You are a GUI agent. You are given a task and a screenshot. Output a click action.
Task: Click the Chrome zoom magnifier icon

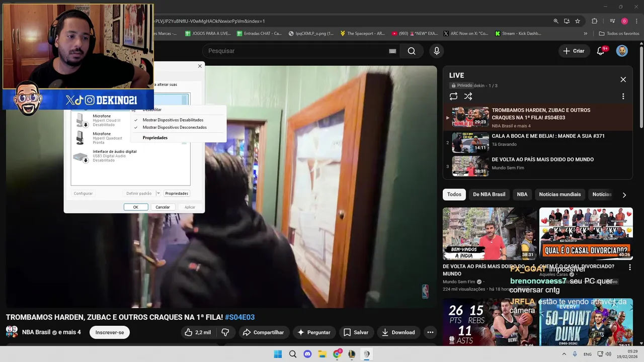coord(556,21)
